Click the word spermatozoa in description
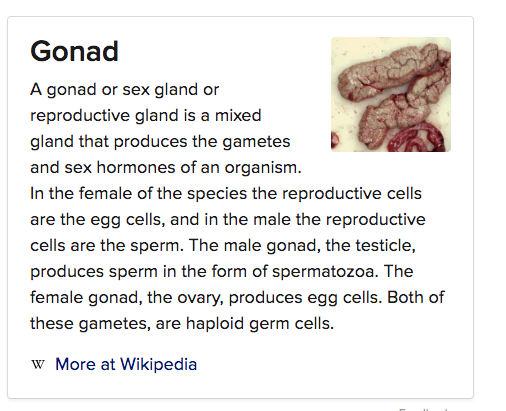This screenshot has height=411, width=506. [x=323, y=271]
